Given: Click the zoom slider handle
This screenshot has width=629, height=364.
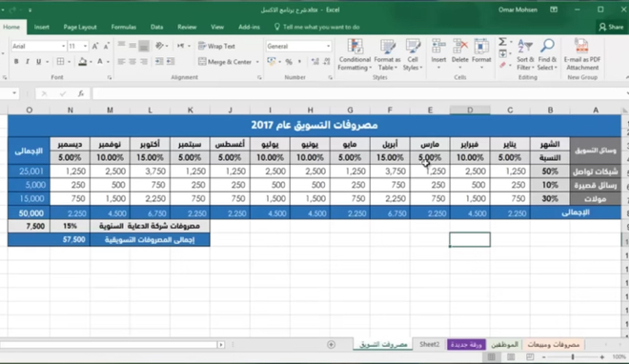Looking at the screenshot, I should pos(573,356).
